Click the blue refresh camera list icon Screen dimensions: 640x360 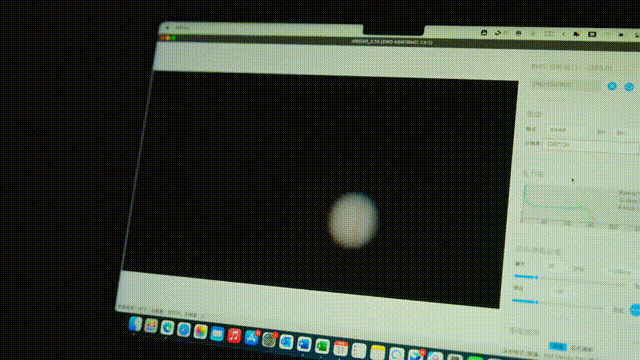629,87
